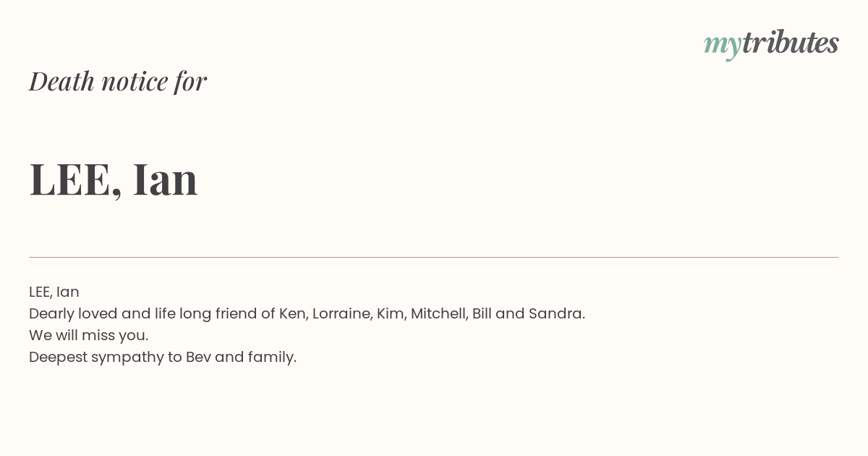Viewport: 868px width, 456px height.
Task: Click the dark "tributes" logo wordmark
Action: pos(790,43)
